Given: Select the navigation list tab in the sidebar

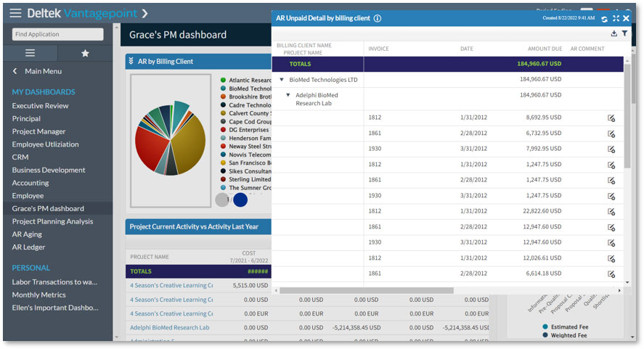Looking at the screenshot, I should click(30, 53).
